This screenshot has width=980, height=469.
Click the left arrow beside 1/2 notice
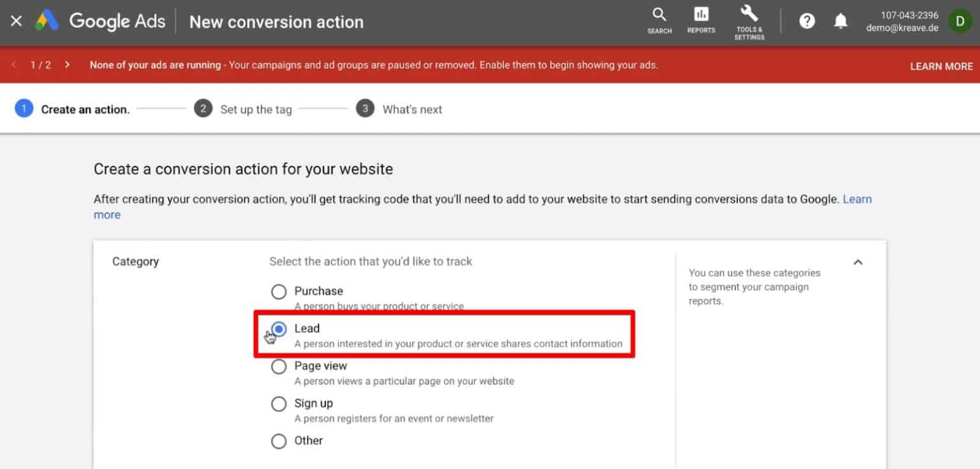(13, 64)
